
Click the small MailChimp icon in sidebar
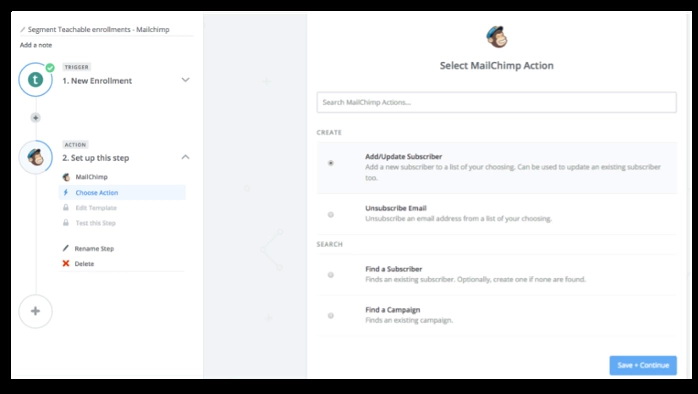(66, 177)
